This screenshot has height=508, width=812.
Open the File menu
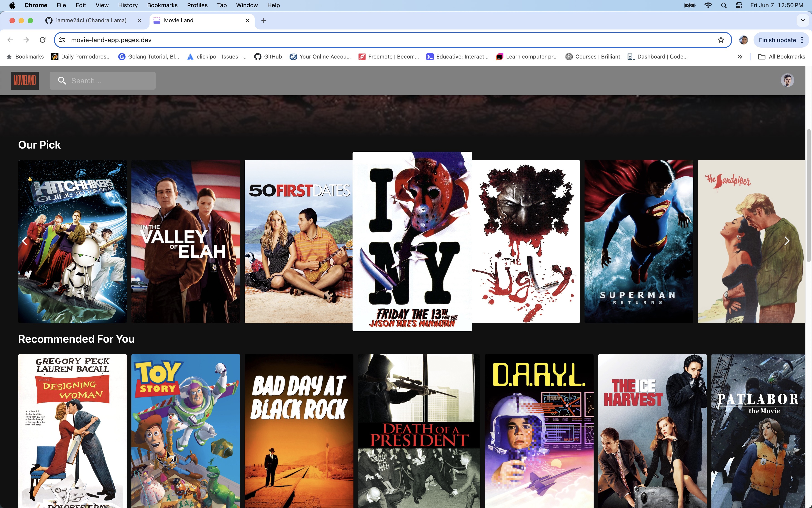coord(61,5)
